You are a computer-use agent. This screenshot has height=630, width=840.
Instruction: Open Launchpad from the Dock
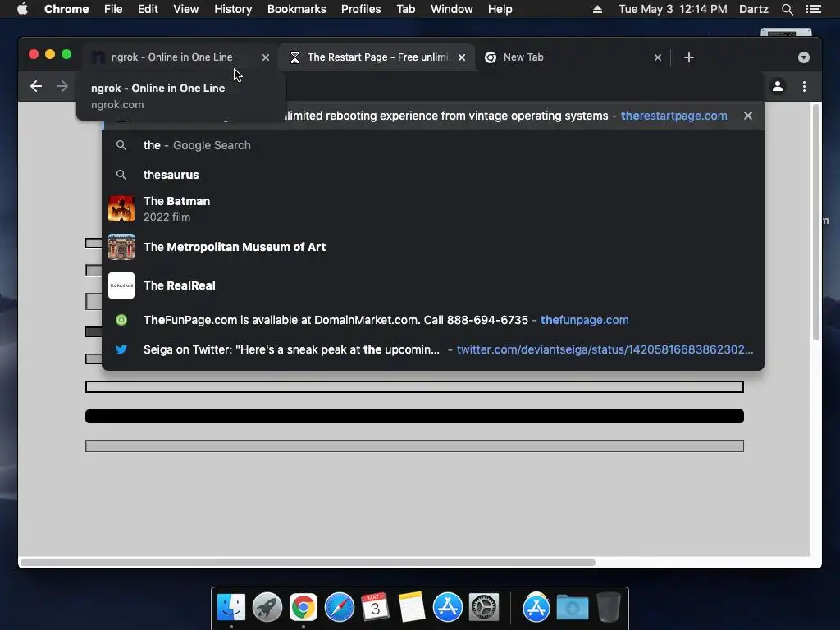[267, 608]
